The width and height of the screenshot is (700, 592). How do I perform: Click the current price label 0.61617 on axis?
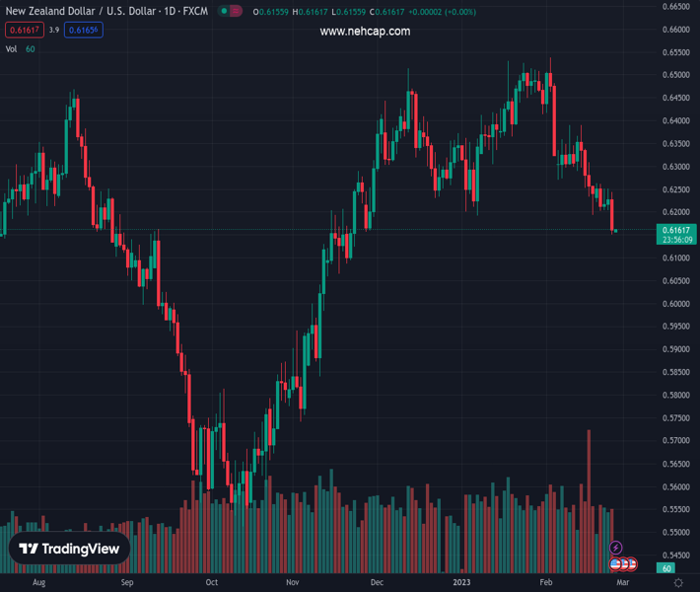(x=675, y=229)
